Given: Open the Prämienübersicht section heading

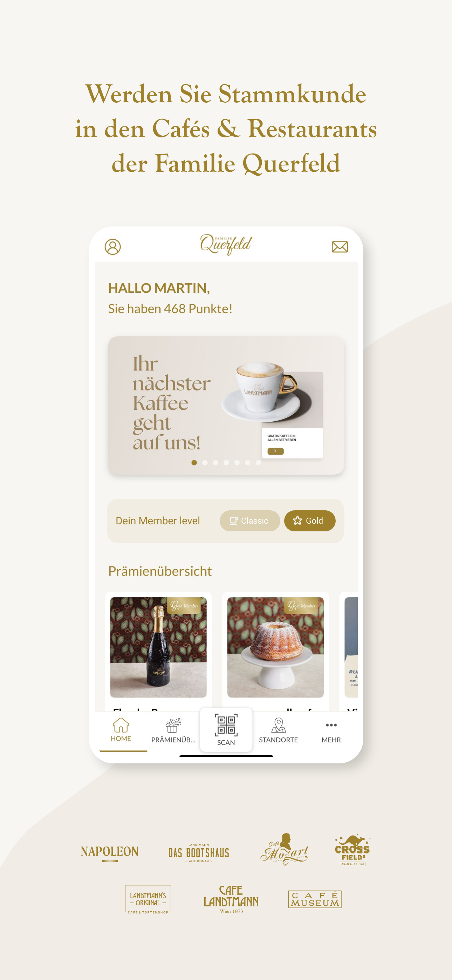Looking at the screenshot, I should point(160,571).
